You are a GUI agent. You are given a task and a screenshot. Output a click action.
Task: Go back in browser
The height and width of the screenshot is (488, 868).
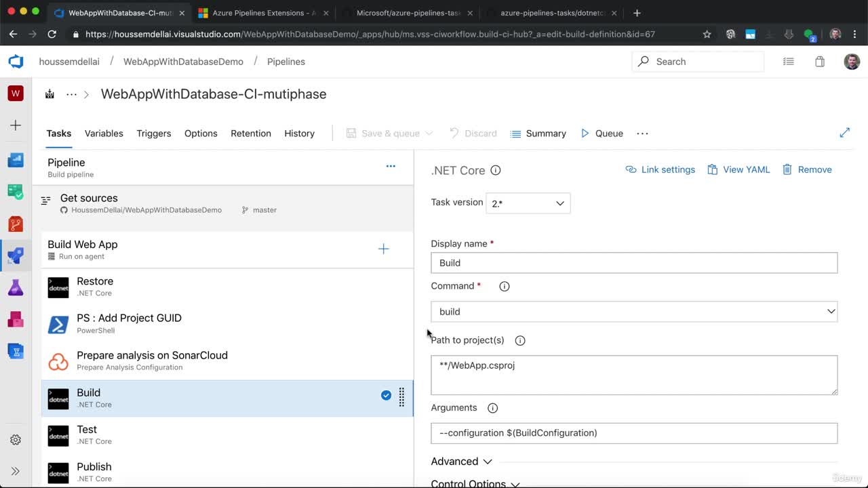pyautogui.click(x=13, y=34)
